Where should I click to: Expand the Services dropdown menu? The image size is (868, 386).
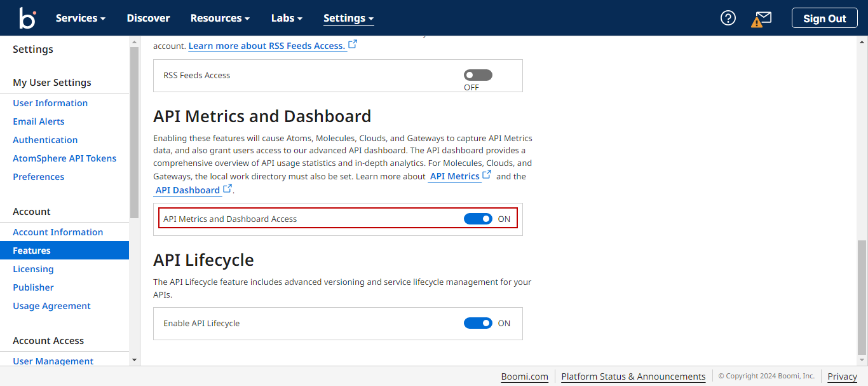point(81,18)
